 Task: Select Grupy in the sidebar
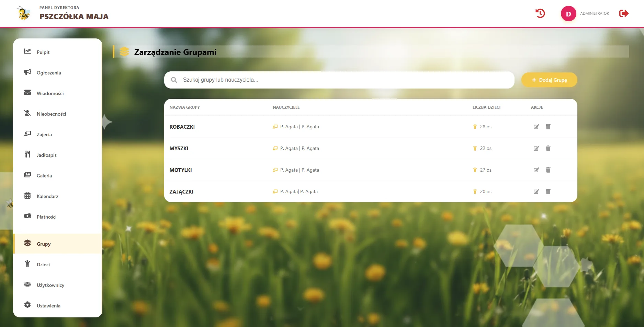[58, 244]
